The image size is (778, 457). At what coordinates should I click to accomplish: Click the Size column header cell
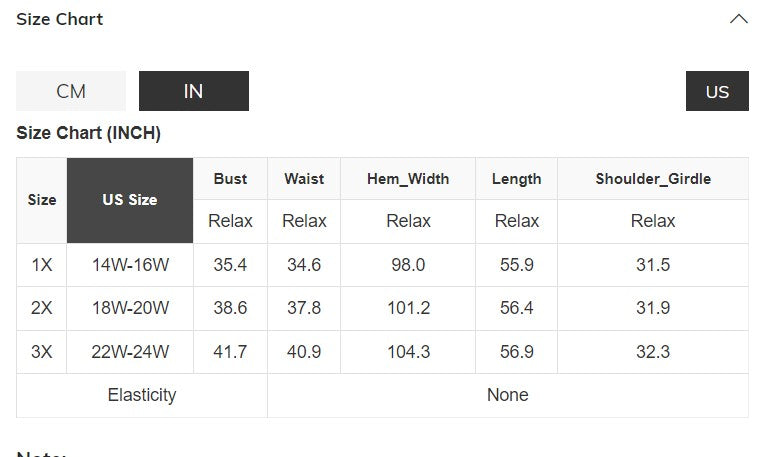42,200
